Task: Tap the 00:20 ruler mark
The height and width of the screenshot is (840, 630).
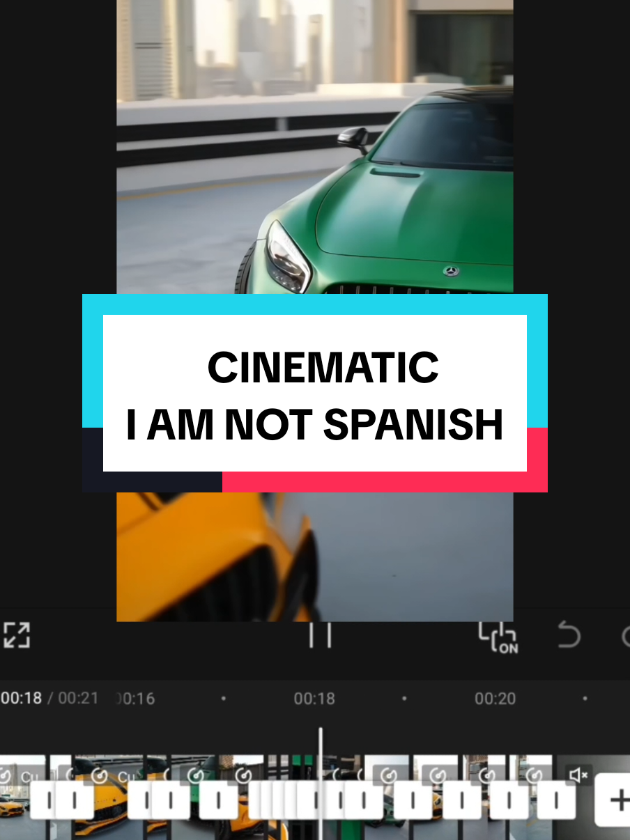Action: [x=495, y=699]
